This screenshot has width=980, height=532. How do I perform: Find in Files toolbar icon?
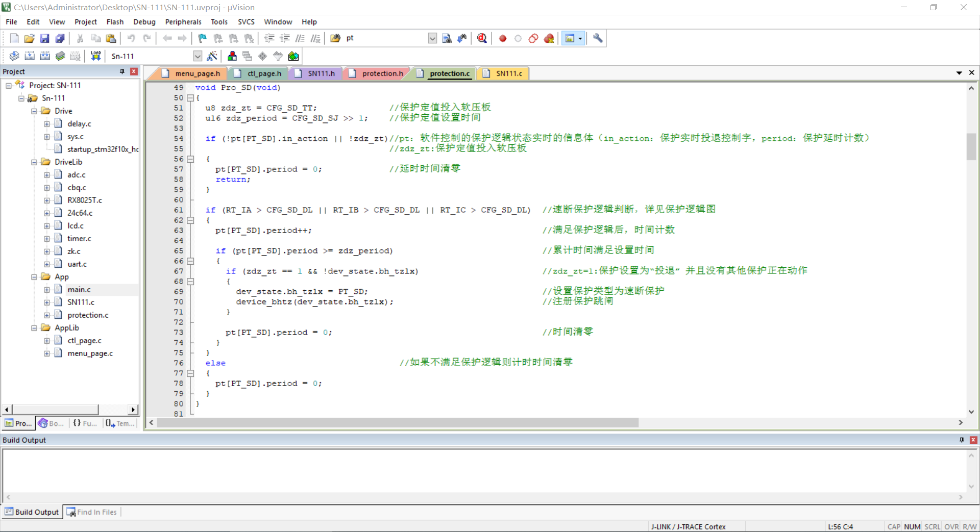335,38
